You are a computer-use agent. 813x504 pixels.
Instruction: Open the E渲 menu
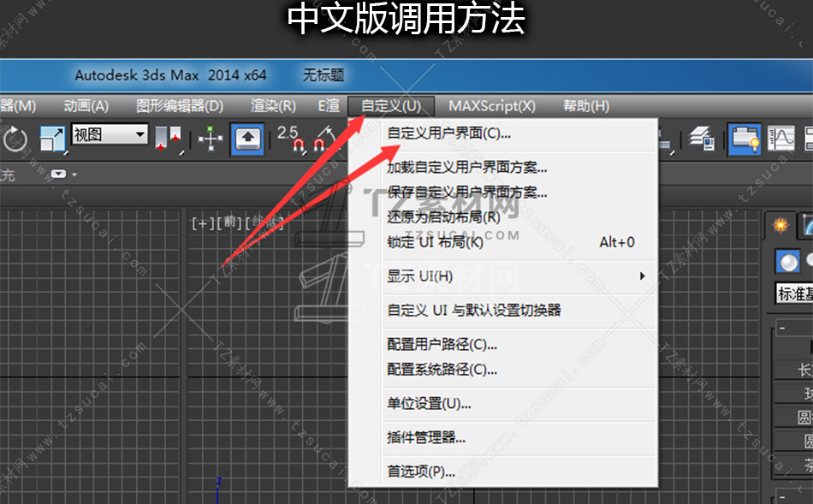coord(329,106)
